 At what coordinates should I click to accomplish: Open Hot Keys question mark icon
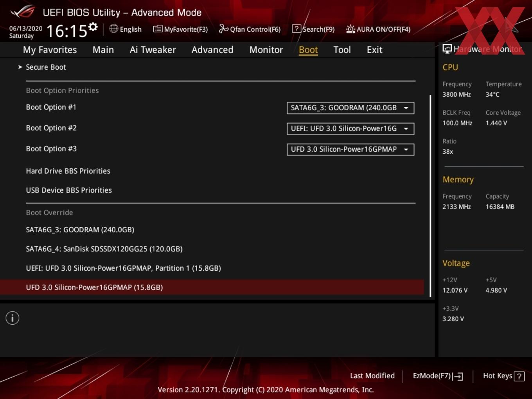519,376
